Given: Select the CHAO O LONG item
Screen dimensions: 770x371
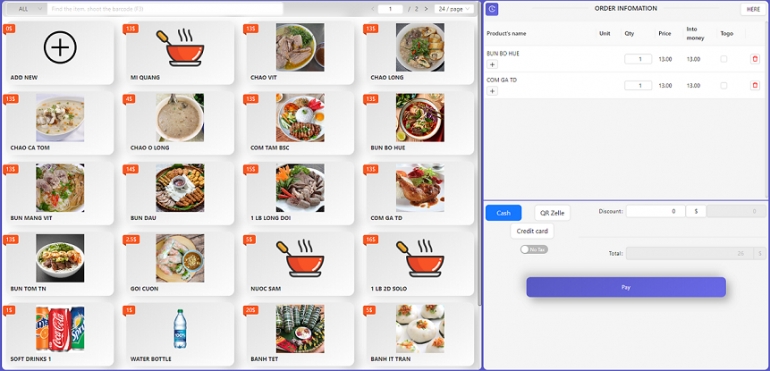Looking at the screenshot, I should coord(180,123).
